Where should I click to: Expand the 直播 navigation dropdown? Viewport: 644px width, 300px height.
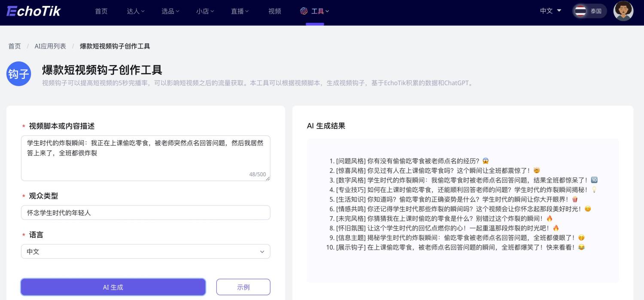click(240, 11)
